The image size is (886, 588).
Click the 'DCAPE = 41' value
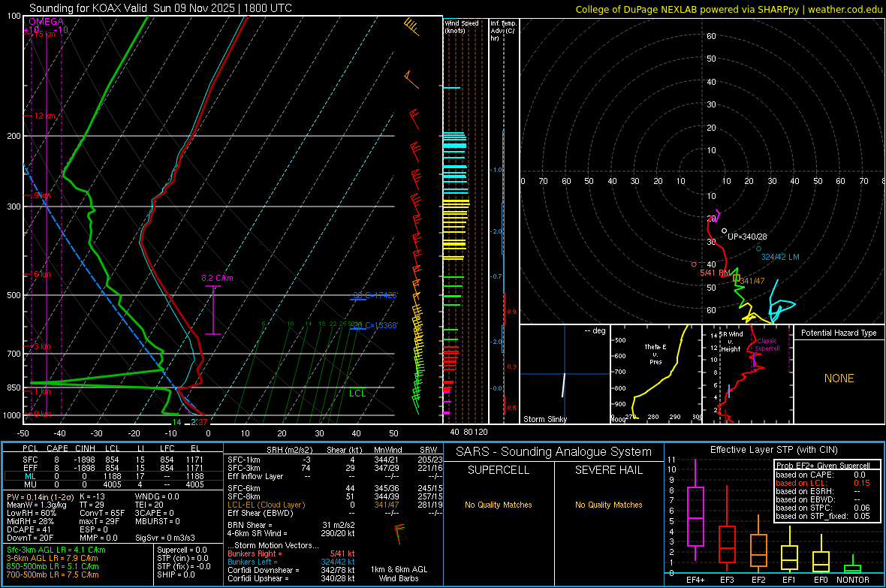29,529
